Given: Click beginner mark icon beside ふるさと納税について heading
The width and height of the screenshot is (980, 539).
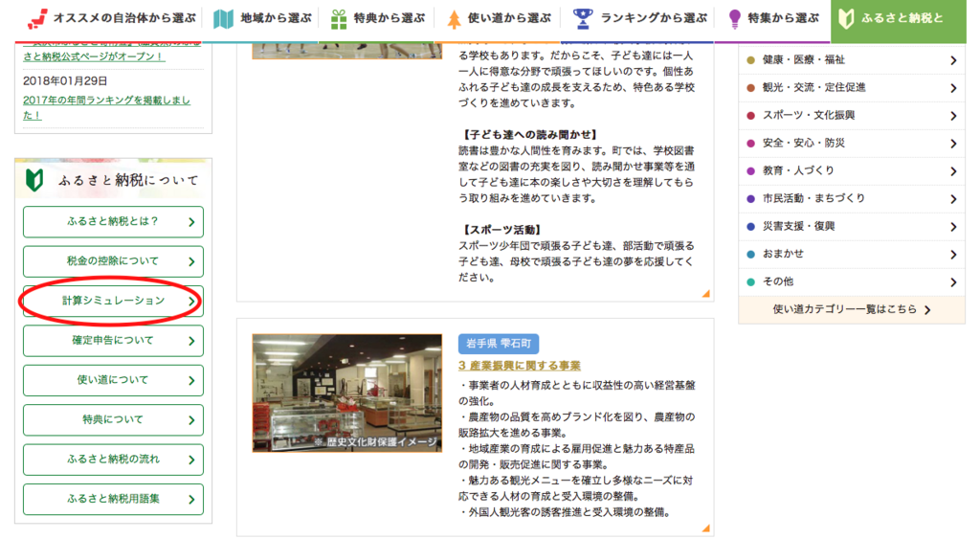Looking at the screenshot, I should [34, 181].
